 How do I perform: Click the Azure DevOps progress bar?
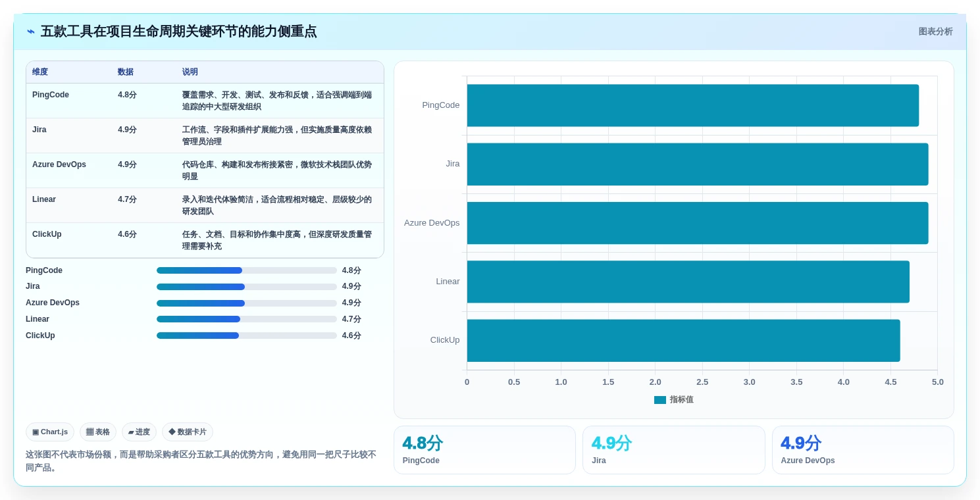click(247, 303)
